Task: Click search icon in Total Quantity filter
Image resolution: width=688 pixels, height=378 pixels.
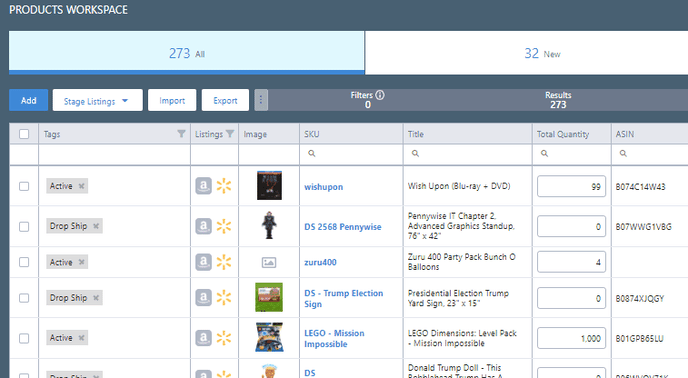Action: click(x=544, y=153)
